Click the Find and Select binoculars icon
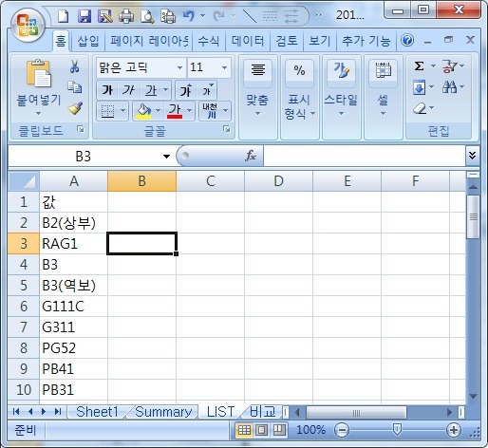488x448 pixels. pos(449,86)
